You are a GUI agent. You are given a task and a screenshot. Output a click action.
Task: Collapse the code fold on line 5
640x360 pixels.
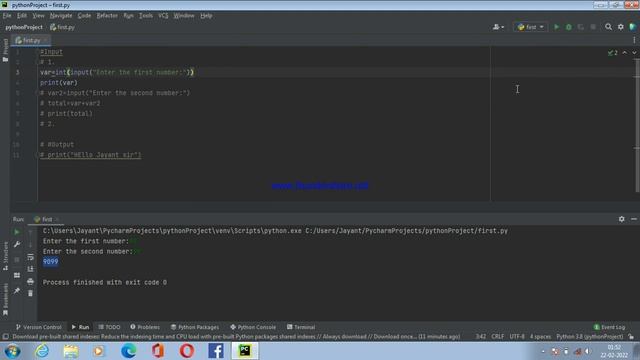click(37, 93)
